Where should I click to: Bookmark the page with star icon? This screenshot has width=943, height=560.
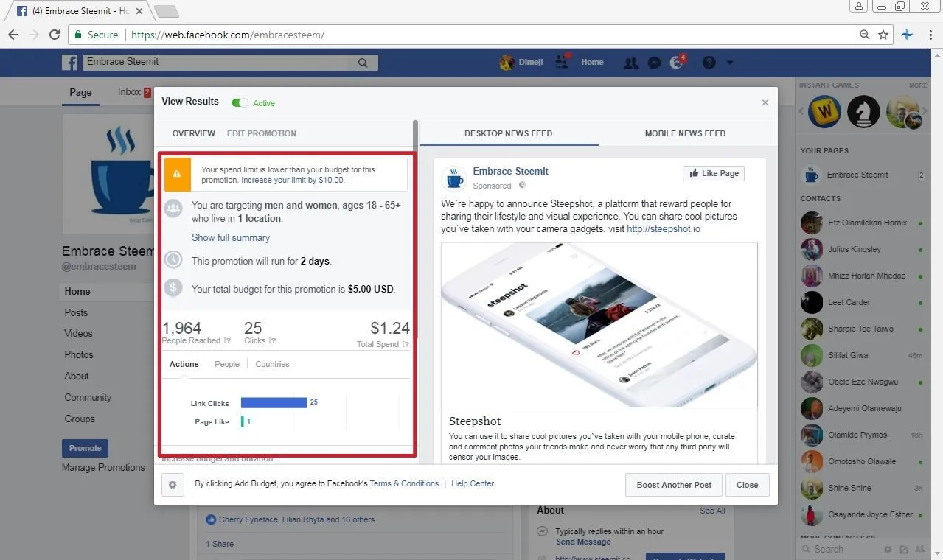point(883,35)
